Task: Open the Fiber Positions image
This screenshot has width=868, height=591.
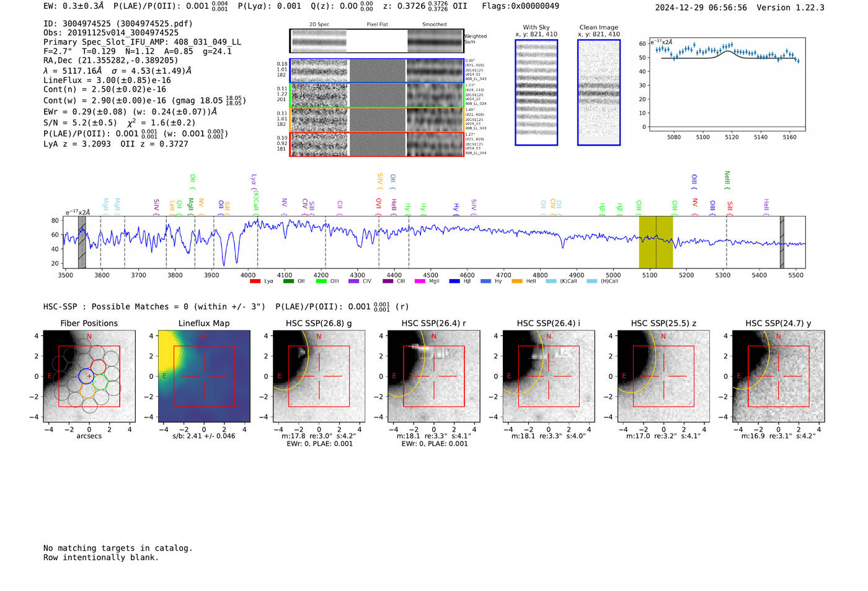Action: pos(89,376)
